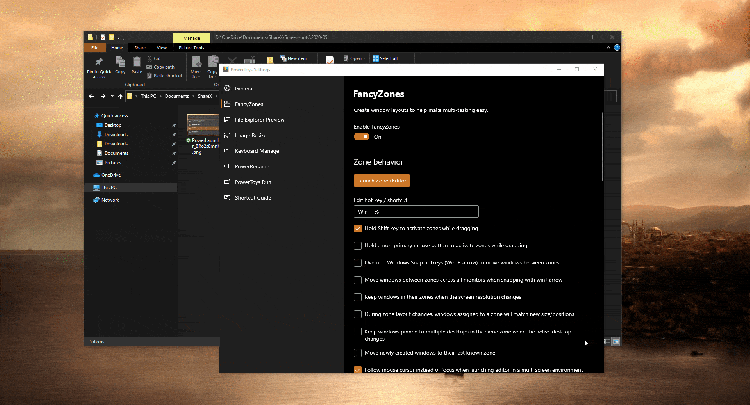This screenshot has height=405, width=750.
Task: Click the Back arrow in File Explorer
Action: coord(91,97)
